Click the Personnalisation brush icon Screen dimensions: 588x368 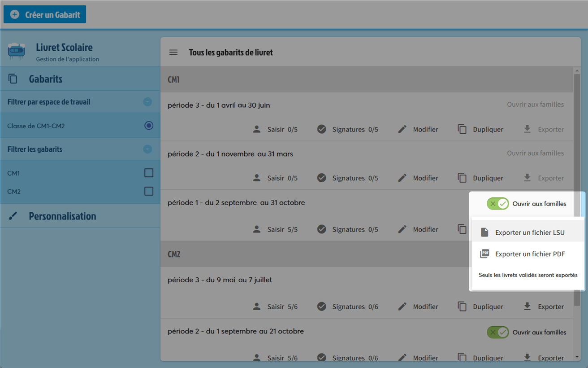(13, 216)
